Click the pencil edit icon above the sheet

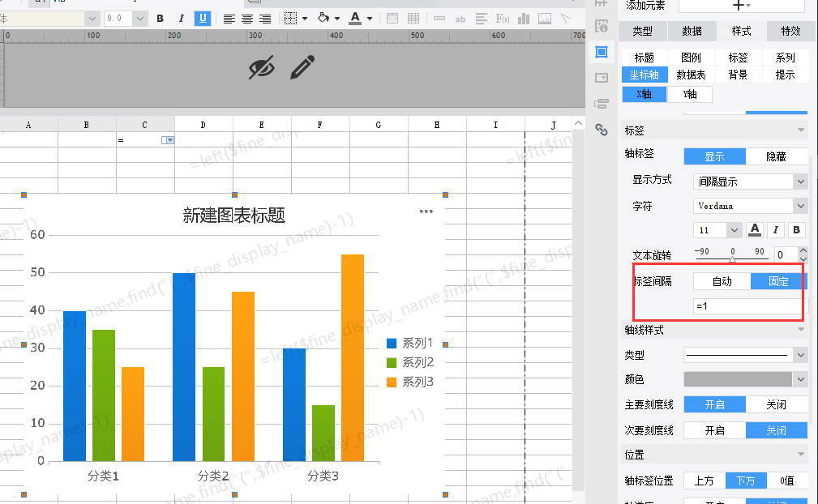click(x=302, y=67)
